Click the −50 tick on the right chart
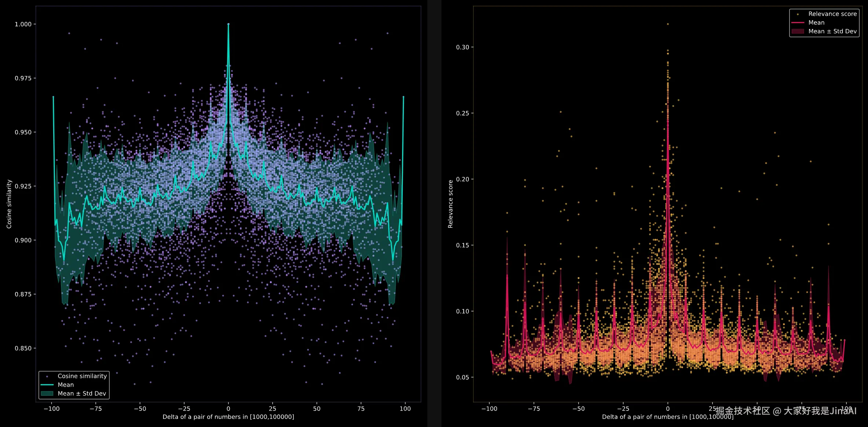Screen dimensions: 868x427 [x=579, y=409]
